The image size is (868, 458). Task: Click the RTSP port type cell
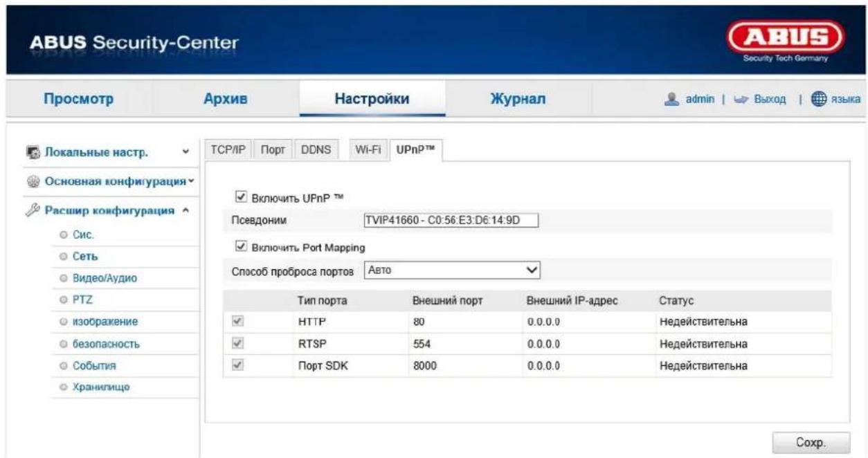pos(311,343)
